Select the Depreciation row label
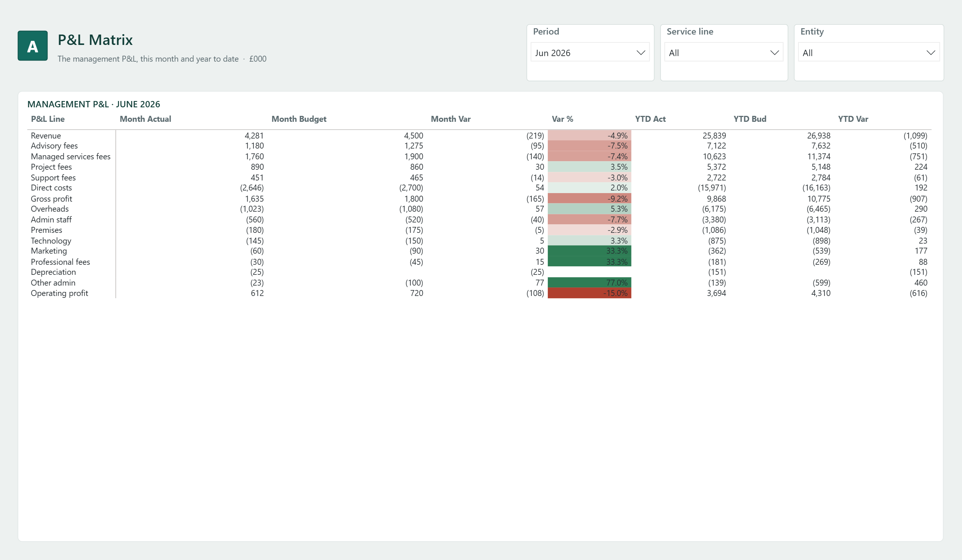This screenshot has width=962, height=560. [x=53, y=272]
